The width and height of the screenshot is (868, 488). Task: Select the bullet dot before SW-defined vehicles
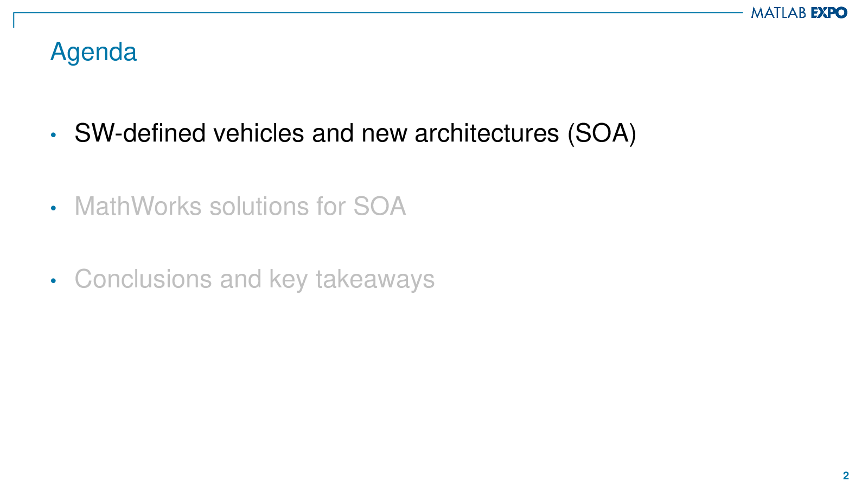coord(53,135)
